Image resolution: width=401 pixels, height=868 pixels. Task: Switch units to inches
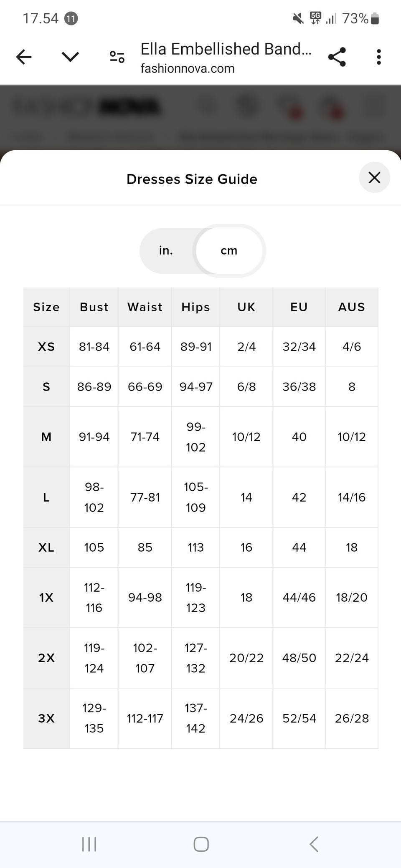click(166, 250)
